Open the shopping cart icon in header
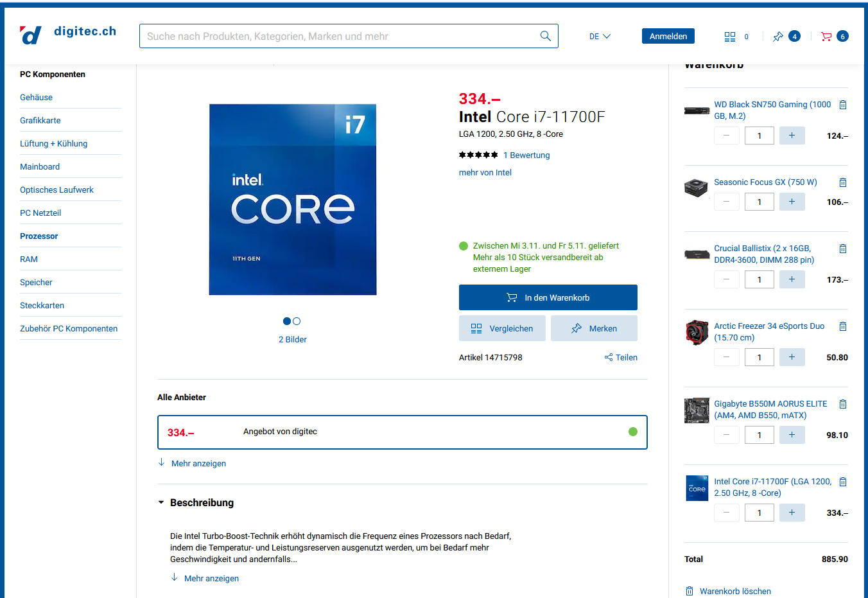 pyautogui.click(x=826, y=37)
